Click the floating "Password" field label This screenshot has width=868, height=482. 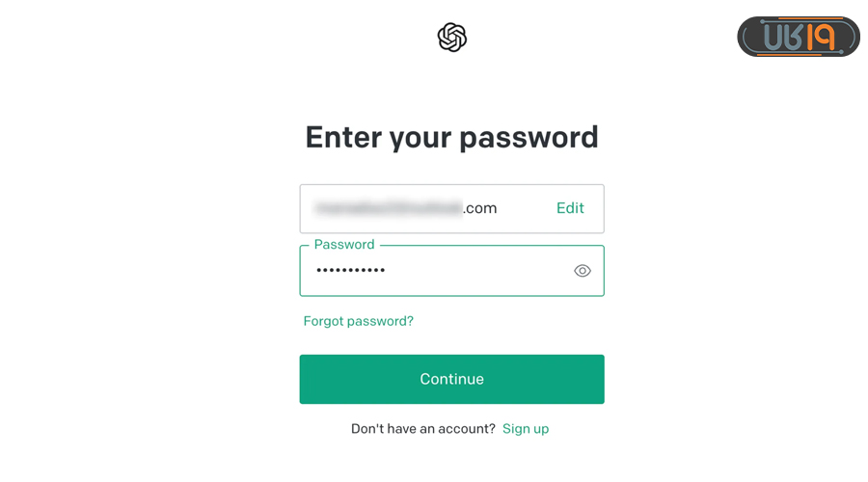click(x=344, y=245)
